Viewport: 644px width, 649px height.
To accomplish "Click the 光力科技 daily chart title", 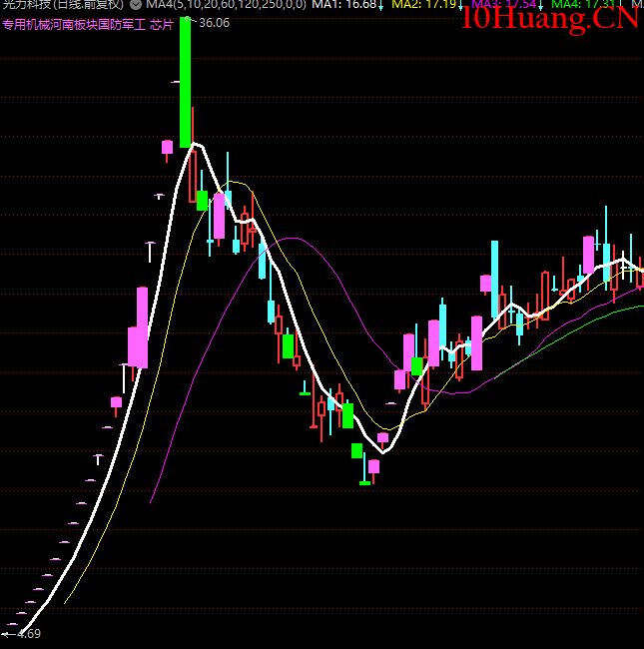I will click(x=63, y=5).
